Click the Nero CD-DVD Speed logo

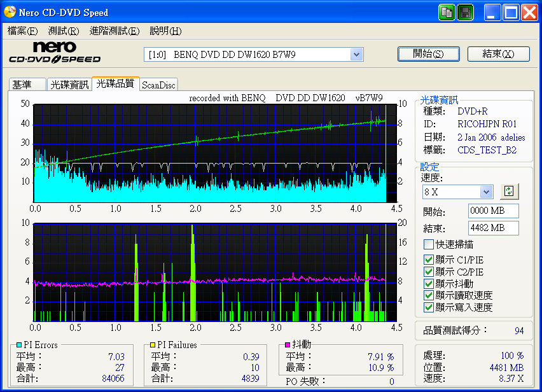click(55, 53)
